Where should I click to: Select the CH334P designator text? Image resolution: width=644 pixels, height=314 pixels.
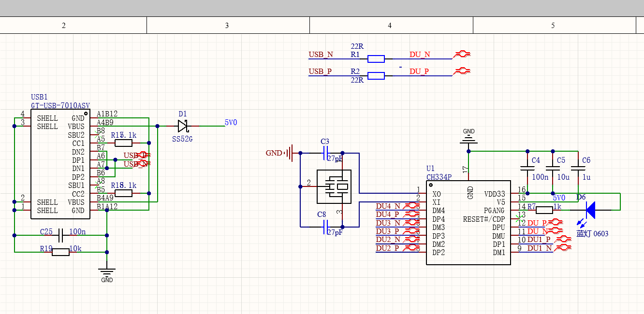[439, 177]
